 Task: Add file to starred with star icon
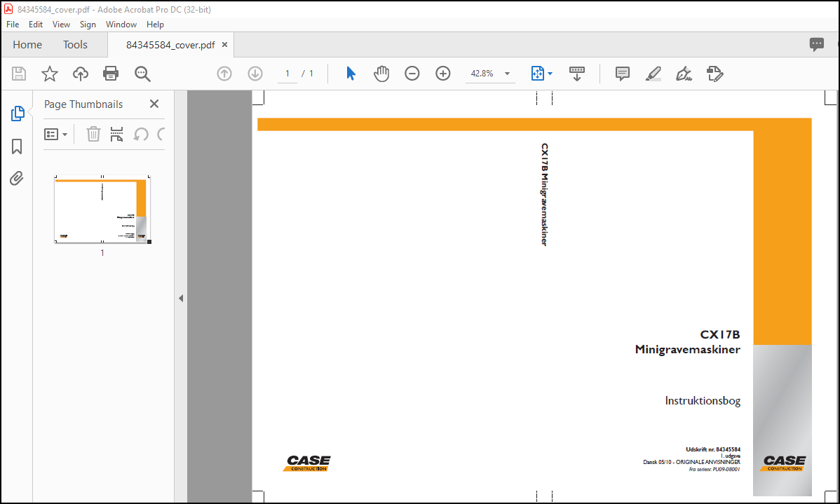50,74
